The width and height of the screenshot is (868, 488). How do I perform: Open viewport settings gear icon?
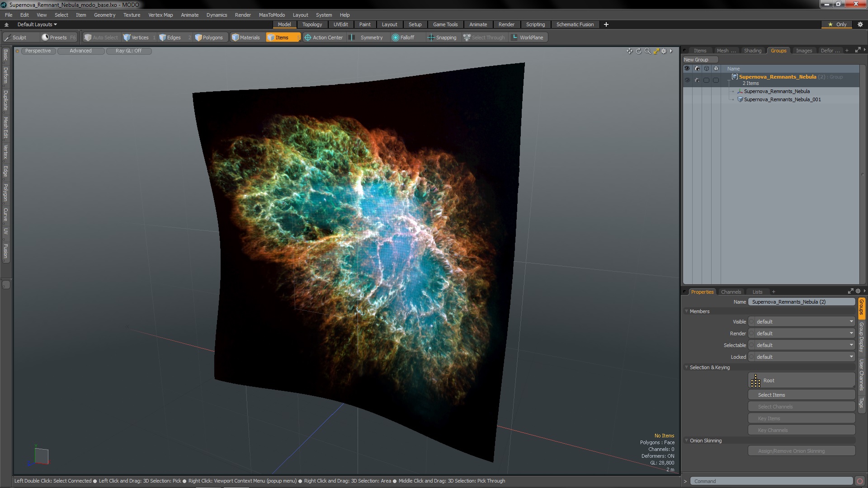(x=664, y=51)
